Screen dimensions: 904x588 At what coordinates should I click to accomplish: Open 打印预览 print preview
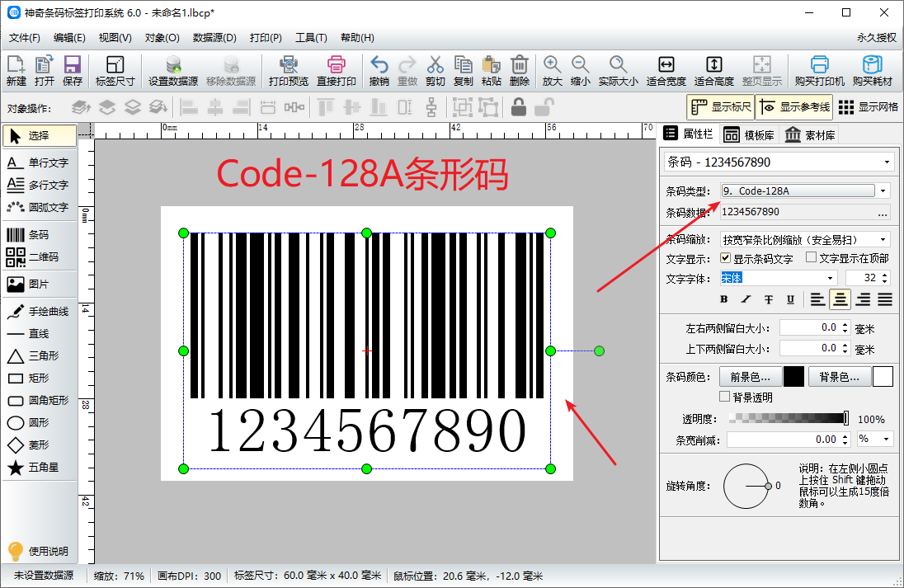pos(288,70)
